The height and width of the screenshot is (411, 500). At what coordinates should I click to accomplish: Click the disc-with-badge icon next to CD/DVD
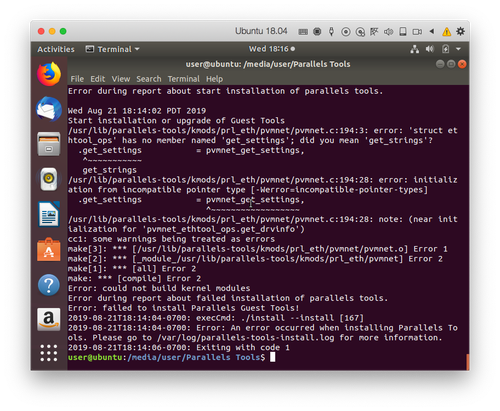point(360,32)
